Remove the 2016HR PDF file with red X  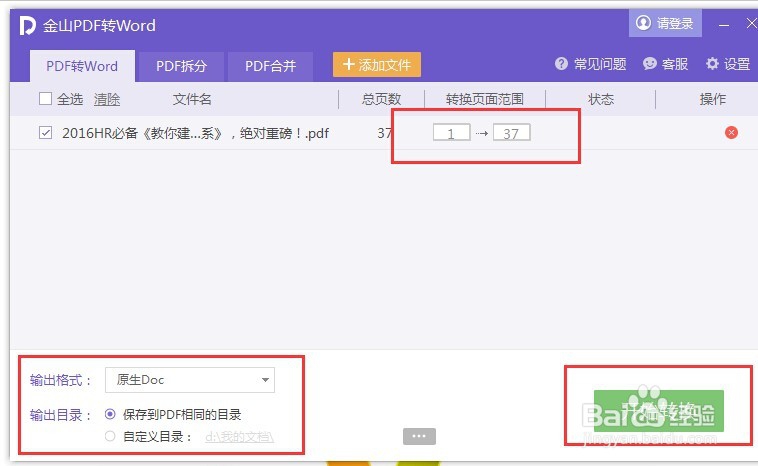pyautogui.click(x=731, y=132)
